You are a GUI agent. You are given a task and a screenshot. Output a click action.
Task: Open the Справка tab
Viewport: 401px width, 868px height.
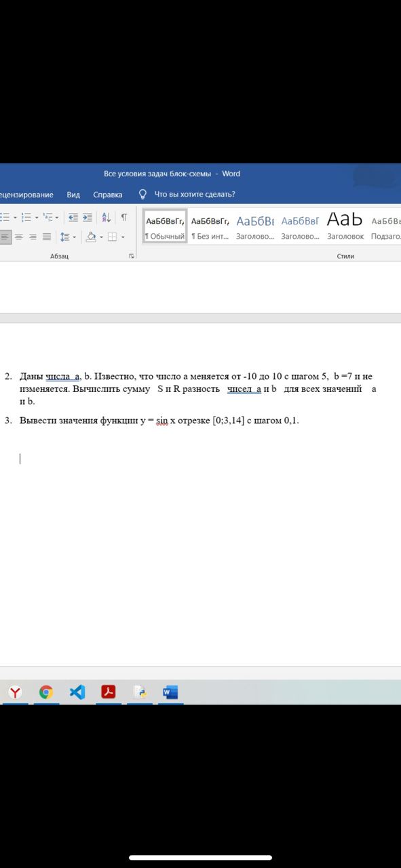click(x=108, y=195)
